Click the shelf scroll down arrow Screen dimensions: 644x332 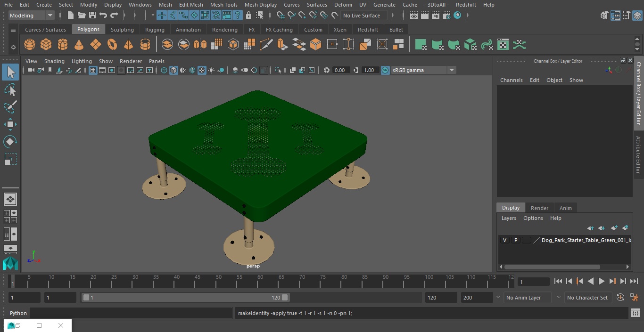[638, 49]
